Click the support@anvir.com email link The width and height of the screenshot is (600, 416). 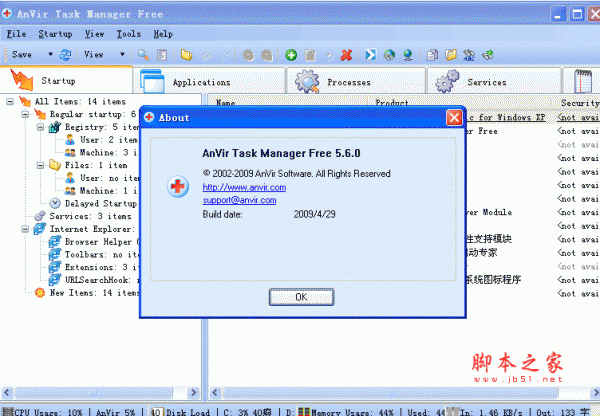coord(239,200)
